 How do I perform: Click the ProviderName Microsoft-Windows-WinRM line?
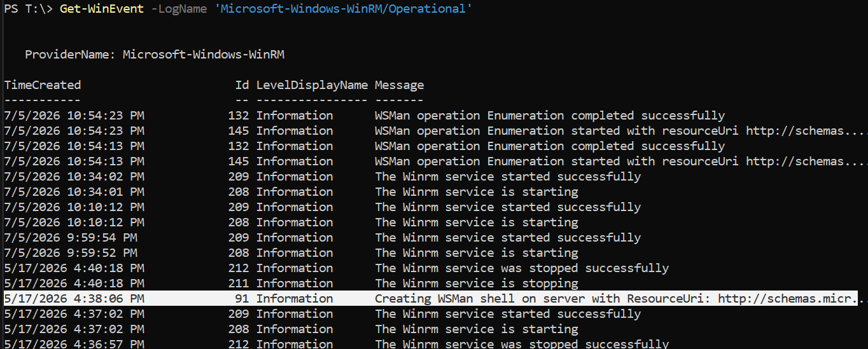tap(155, 55)
